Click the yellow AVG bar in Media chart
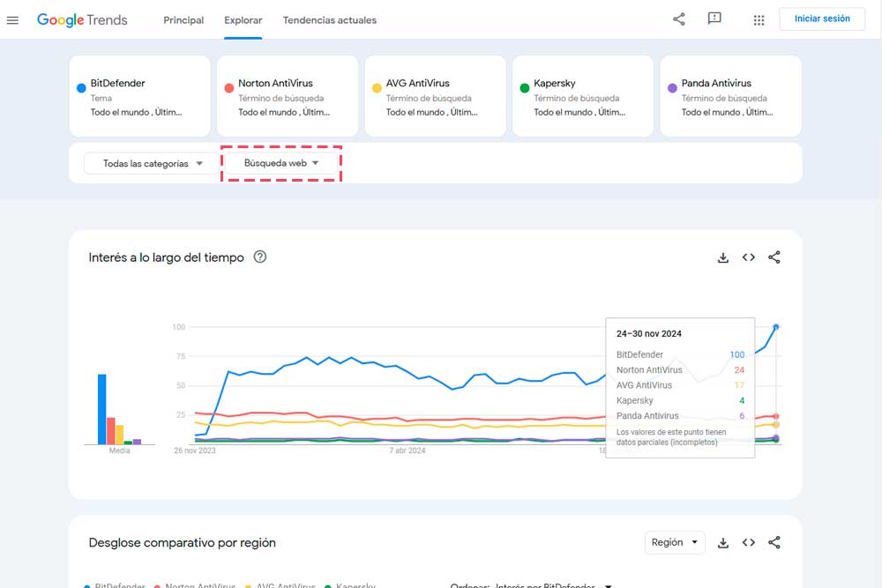 120,435
